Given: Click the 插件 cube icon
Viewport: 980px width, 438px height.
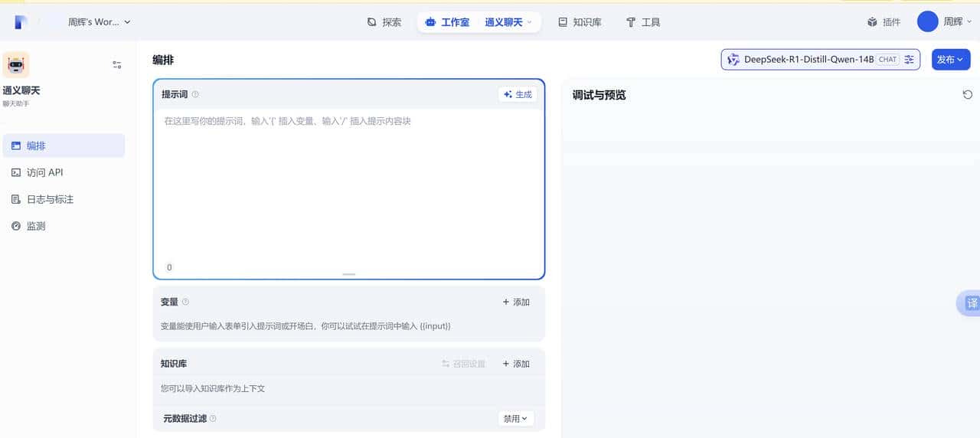Looking at the screenshot, I should point(872,22).
